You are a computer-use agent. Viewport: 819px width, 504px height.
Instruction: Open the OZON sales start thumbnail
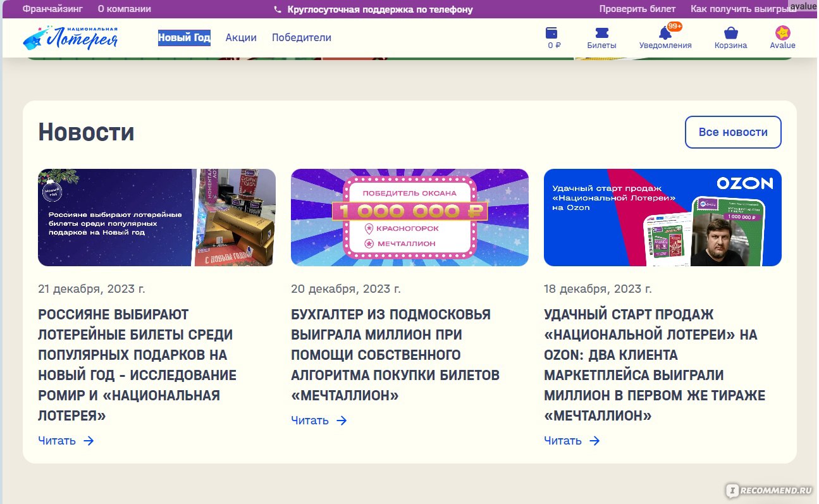[x=663, y=218]
